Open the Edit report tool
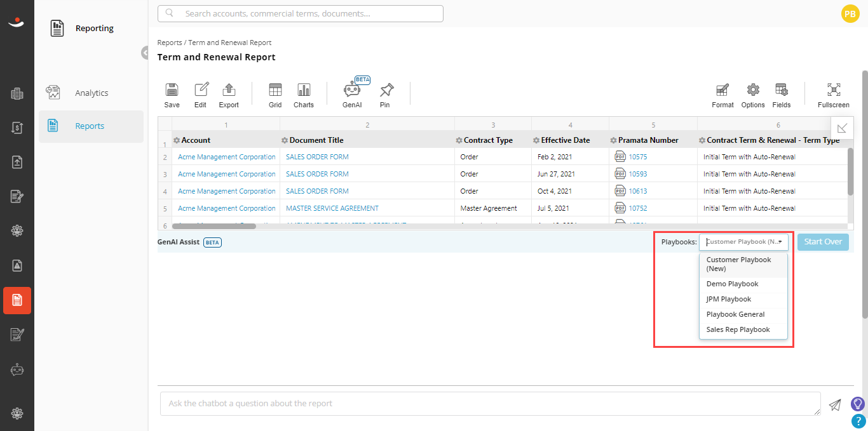The width and height of the screenshot is (868, 431). tap(201, 90)
